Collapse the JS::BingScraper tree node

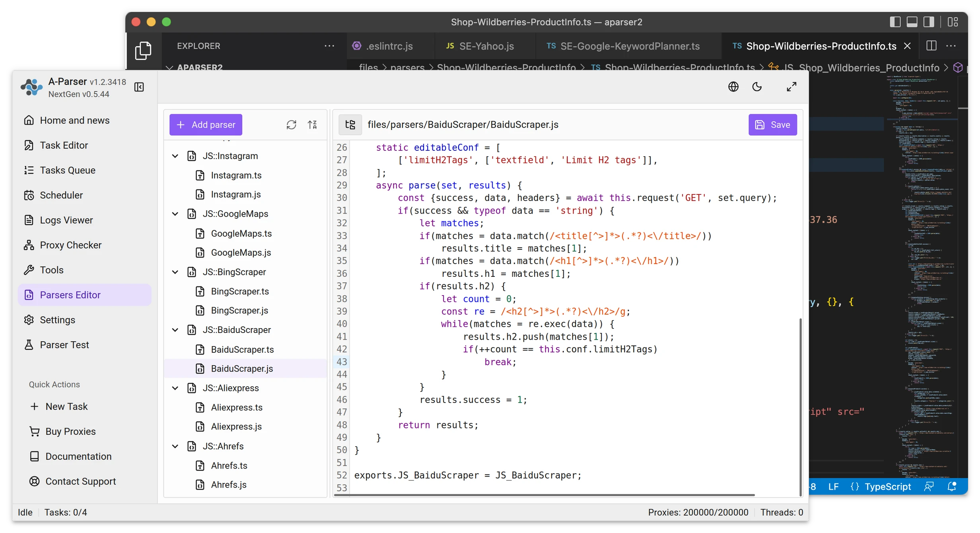[x=175, y=272]
